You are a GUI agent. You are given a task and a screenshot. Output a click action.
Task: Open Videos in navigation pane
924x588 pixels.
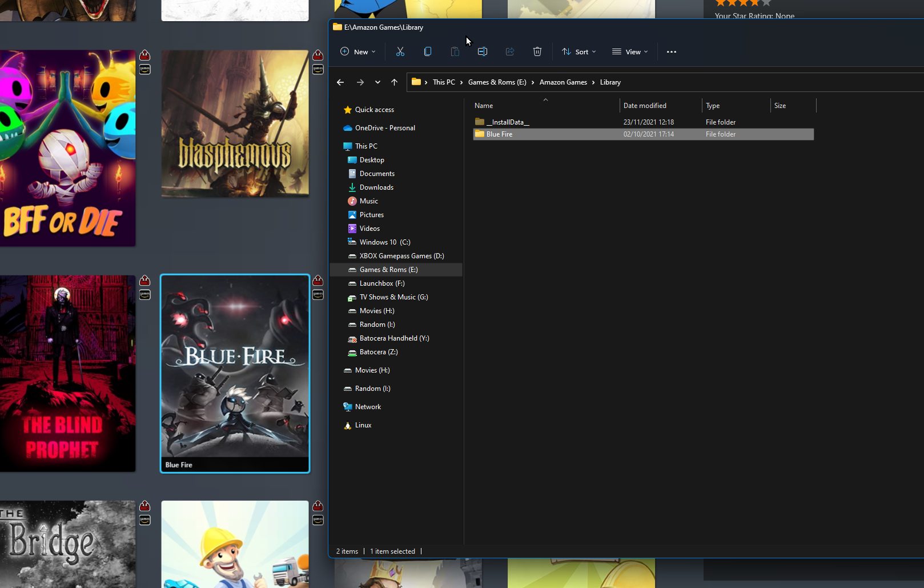point(364,229)
